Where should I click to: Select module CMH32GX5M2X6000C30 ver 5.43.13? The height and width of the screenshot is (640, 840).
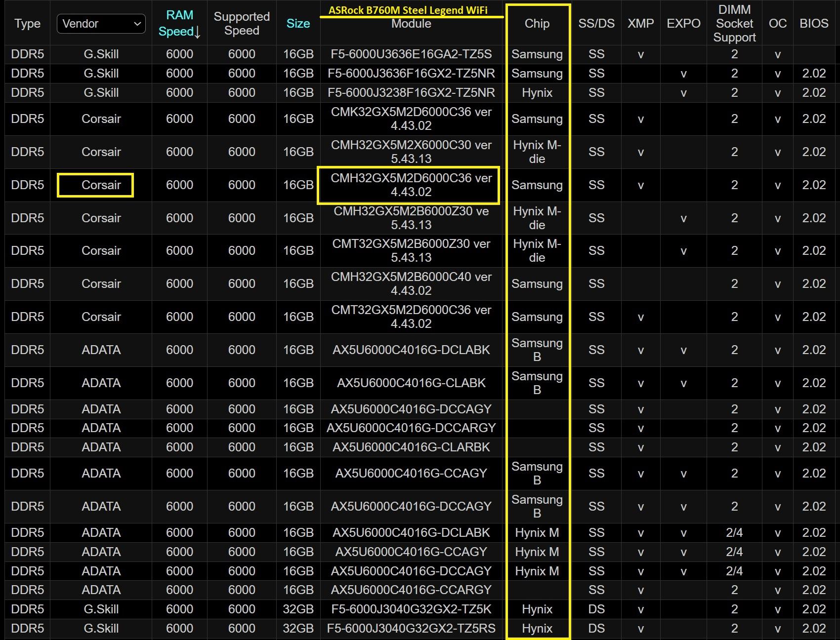tap(411, 152)
